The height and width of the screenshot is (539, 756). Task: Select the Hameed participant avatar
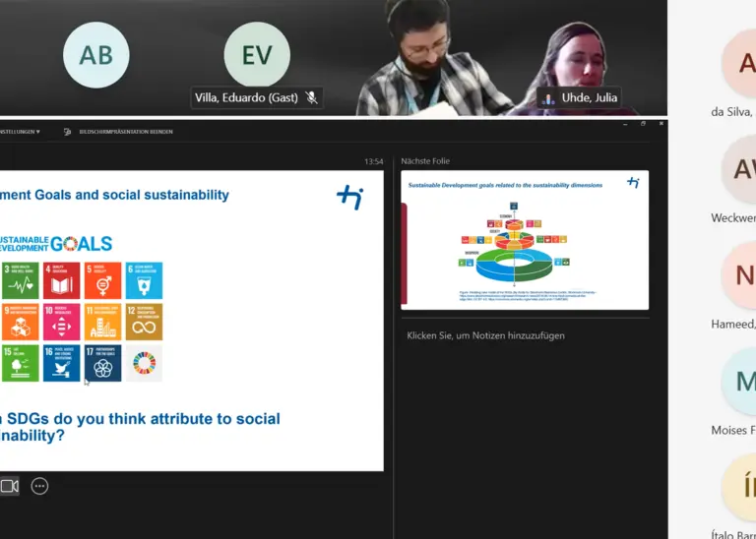point(739,277)
